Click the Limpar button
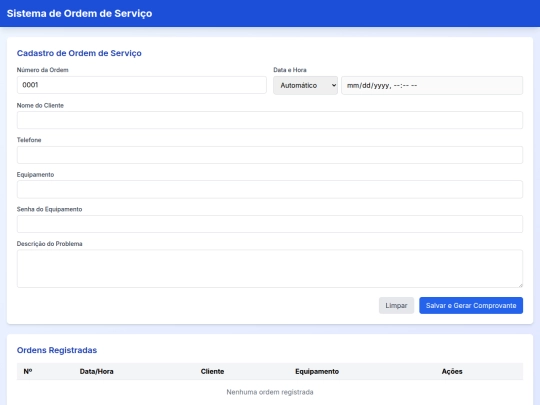540x405 pixels. (396, 305)
